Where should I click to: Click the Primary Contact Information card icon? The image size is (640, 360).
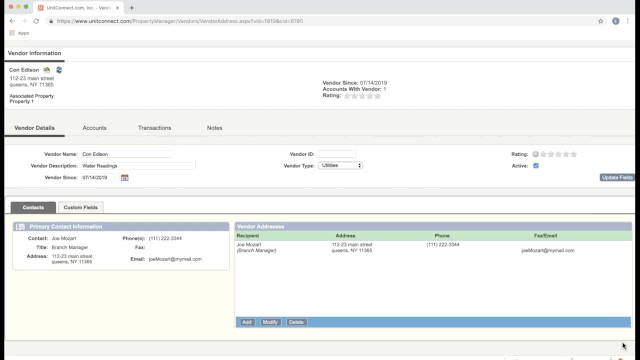20,227
